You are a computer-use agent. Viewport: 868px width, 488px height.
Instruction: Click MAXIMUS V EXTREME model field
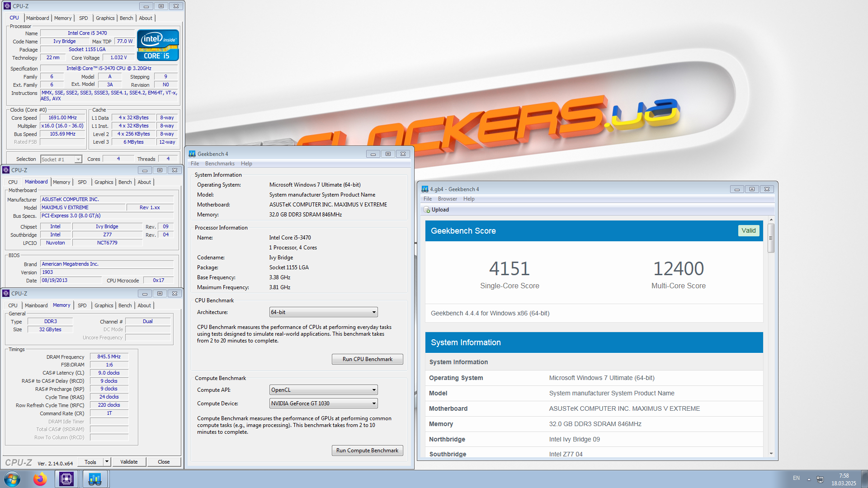point(83,207)
